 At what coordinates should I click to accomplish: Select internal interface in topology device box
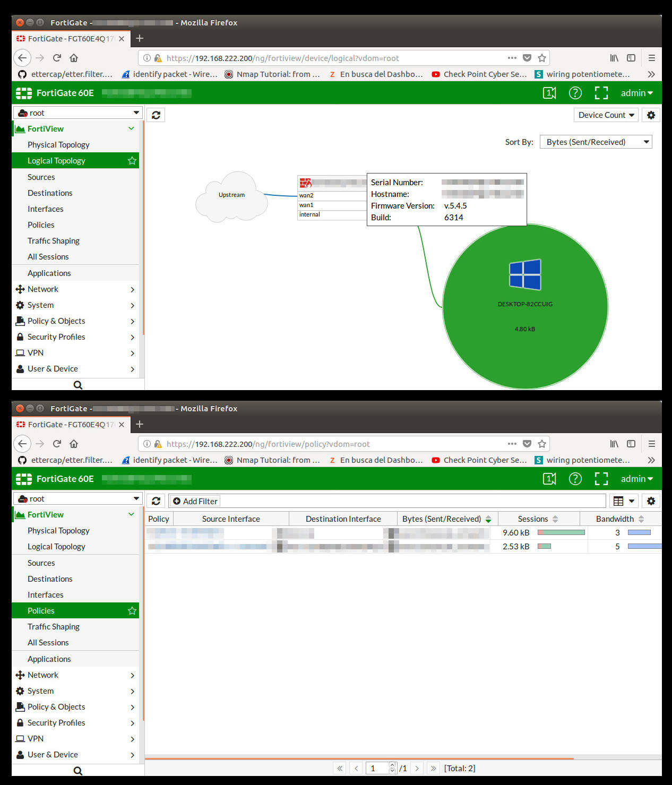coord(332,214)
